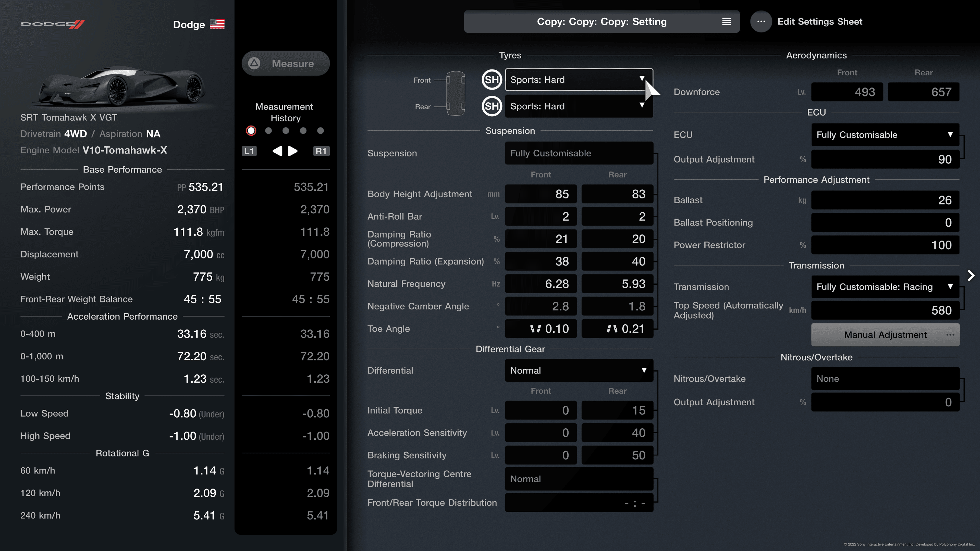
Task: Select second measurement history dot
Action: coord(268,131)
